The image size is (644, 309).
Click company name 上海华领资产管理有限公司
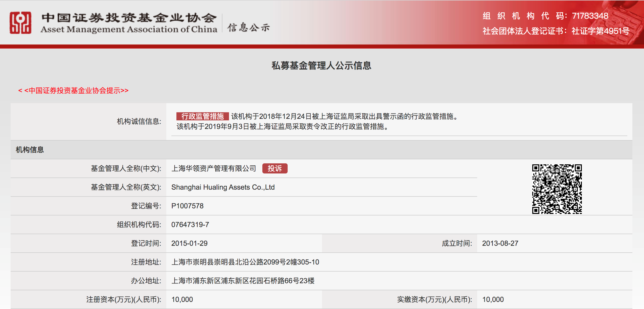[214, 168]
